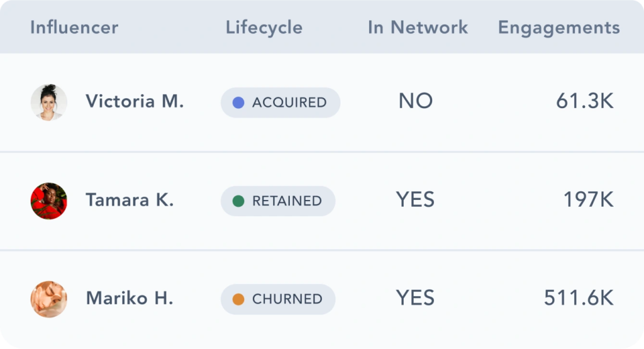Click Tamara K.'s profile avatar

tap(49, 201)
